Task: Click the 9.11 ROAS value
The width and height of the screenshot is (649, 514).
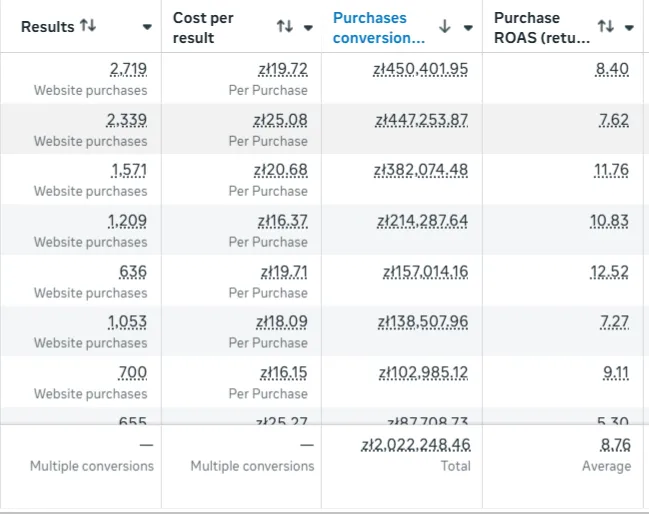Action: [x=614, y=373]
